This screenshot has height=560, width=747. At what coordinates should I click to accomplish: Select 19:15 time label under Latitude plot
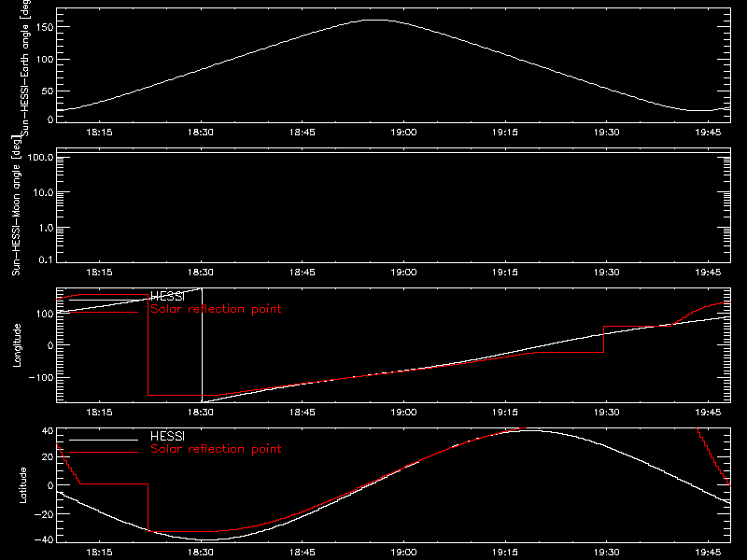505,552
